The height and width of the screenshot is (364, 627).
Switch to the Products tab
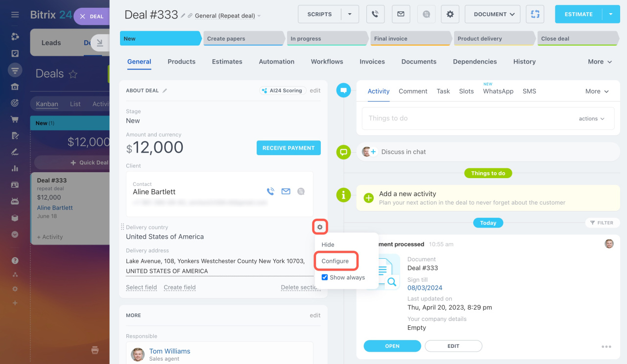point(181,62)
